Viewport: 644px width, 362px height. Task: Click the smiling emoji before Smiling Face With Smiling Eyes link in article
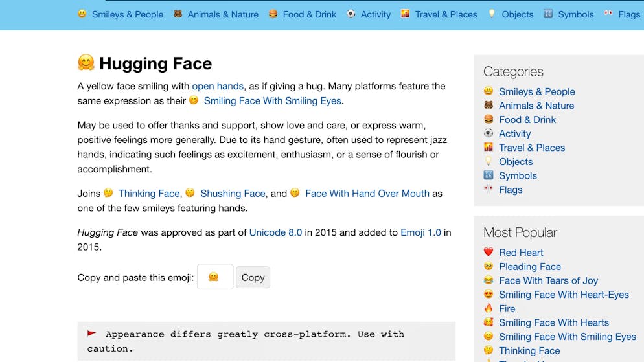click(194, 100)
